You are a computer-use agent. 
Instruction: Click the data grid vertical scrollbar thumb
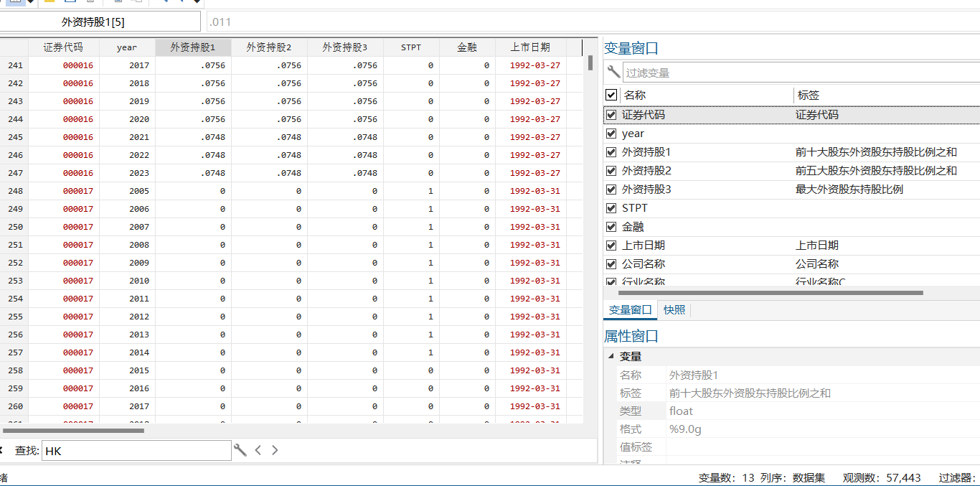point(590,62)
